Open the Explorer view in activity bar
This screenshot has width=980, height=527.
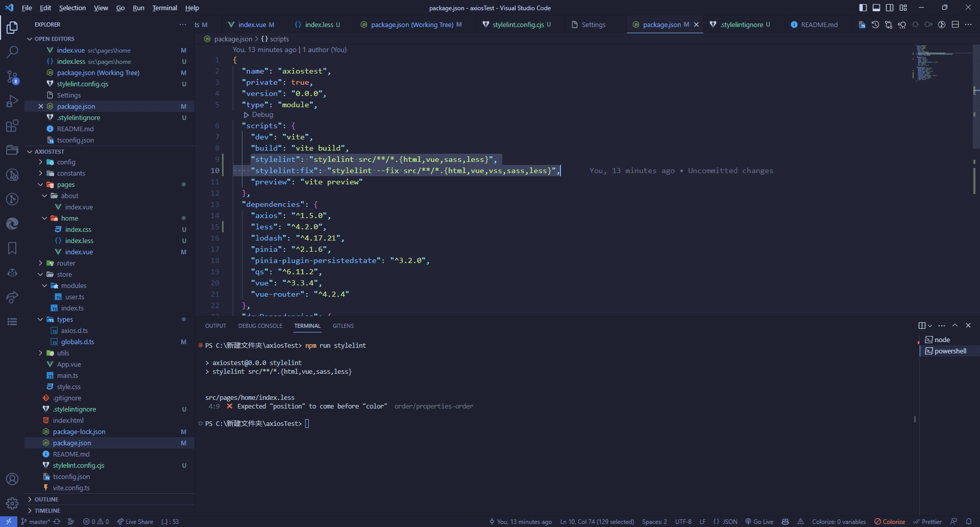(12, 27)
